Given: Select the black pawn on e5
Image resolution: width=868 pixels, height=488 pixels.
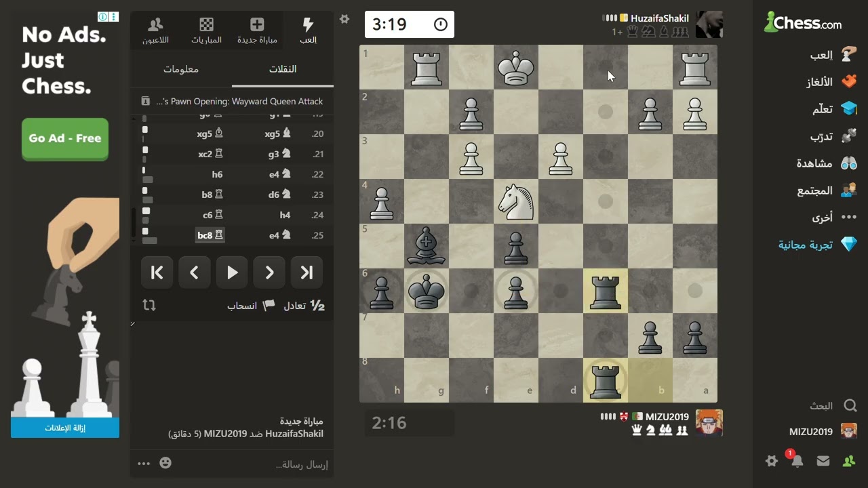Looking at the screenshot, I should coord(516,246).
